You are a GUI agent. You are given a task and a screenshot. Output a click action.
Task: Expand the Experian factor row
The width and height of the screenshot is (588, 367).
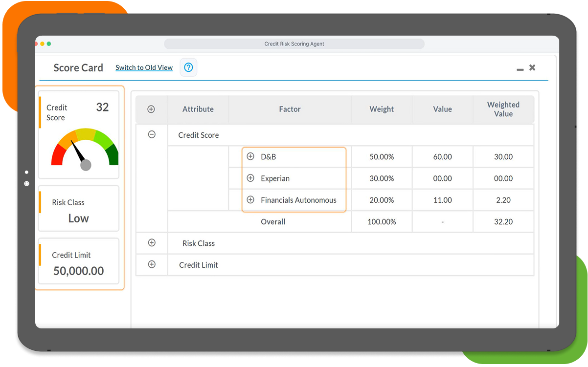(x=250, y=178)
